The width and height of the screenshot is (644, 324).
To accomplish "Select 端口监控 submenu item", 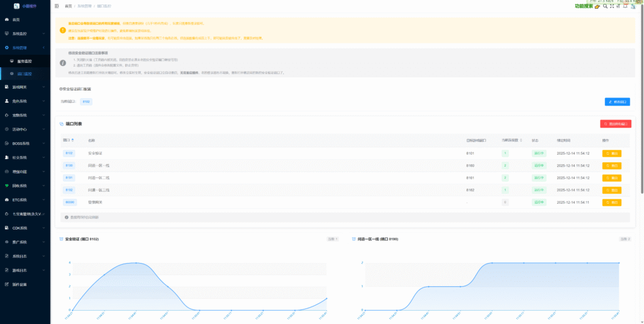I will coord(25,74).
